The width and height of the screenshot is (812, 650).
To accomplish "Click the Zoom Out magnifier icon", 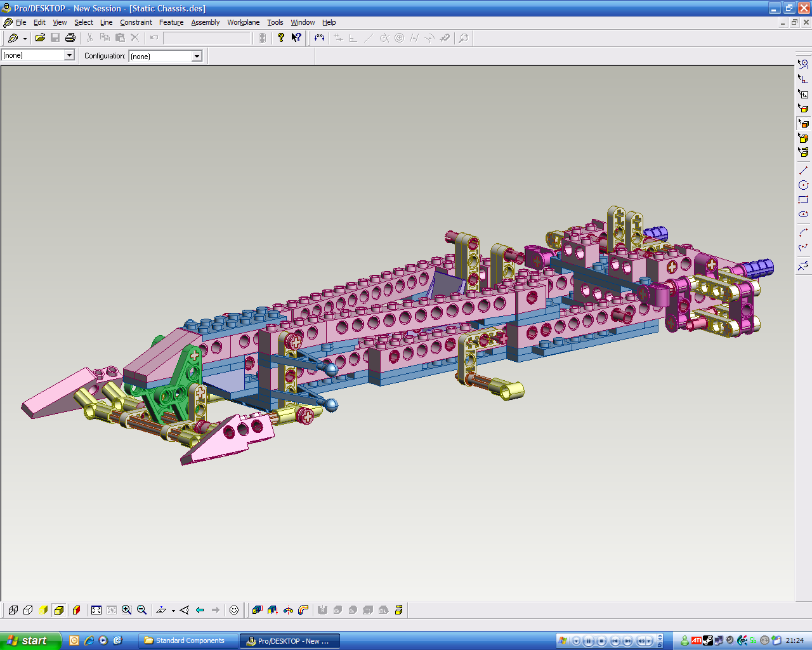I will [x=142, y=610].
